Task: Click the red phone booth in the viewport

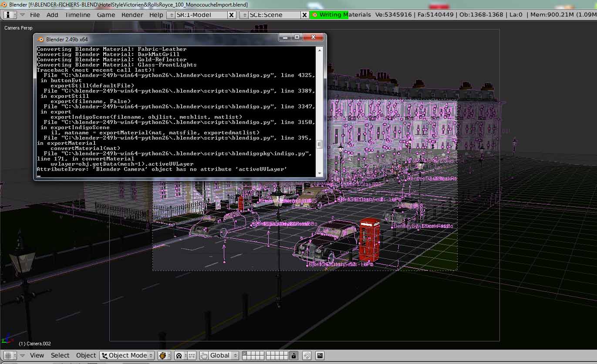Action: click(x=369, y=240)
